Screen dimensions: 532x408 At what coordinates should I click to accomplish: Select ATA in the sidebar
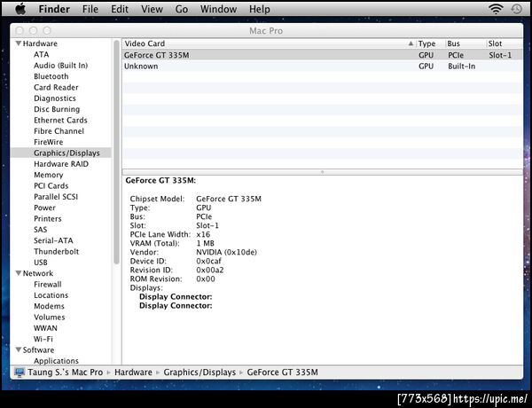42,55
